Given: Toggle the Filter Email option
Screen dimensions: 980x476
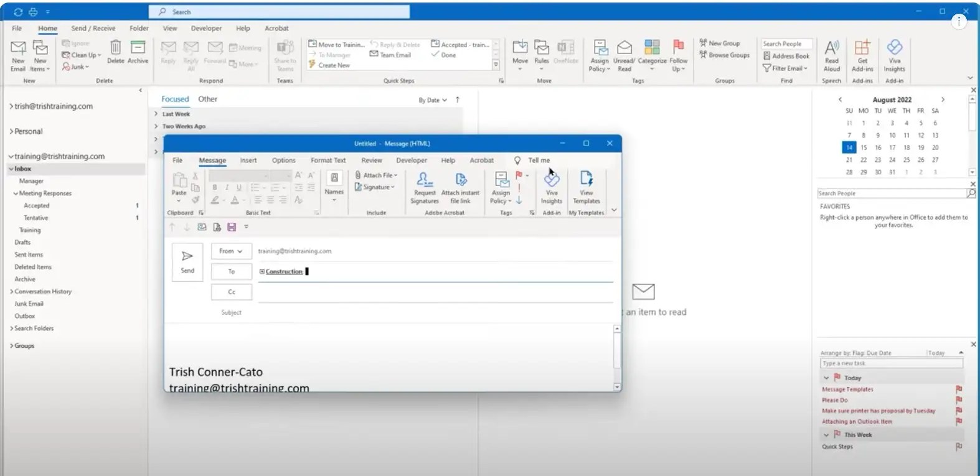Looking at the screenshot, I should (786, 68).
